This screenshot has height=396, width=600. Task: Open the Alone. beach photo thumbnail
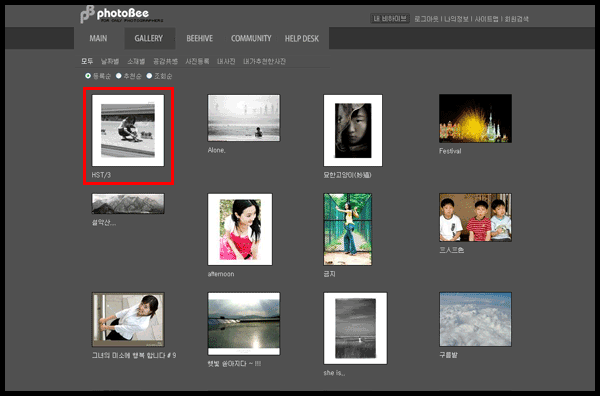pyautogui.click(x=244, y=118)
